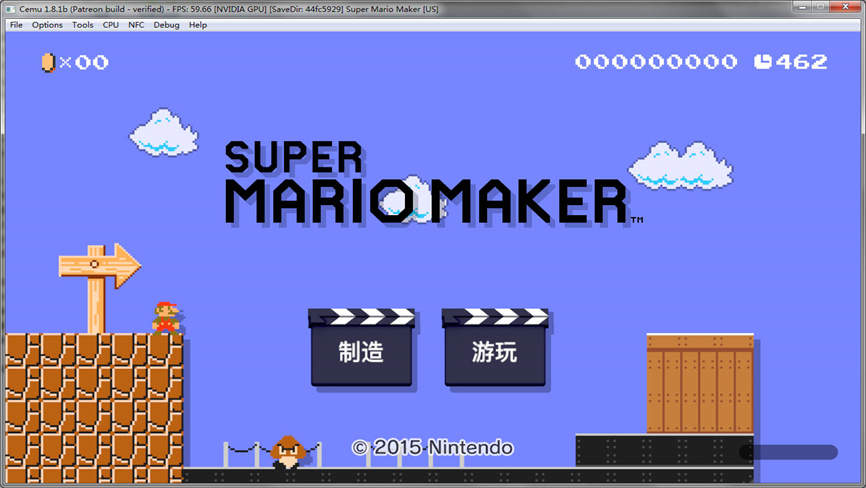Click the Goomba at the bottom
Image resolution: width=866 pixels, height=488 pixels.
[x=287, y=452]
